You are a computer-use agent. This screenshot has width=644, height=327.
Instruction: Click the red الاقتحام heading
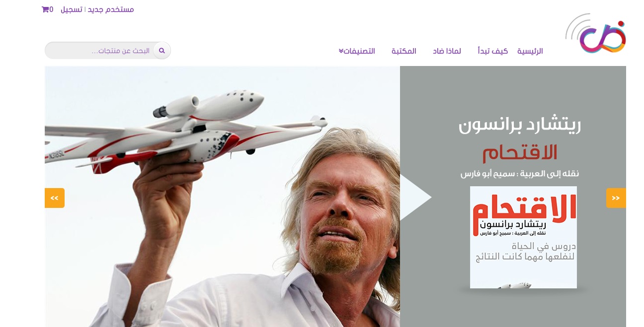[520, 153]
